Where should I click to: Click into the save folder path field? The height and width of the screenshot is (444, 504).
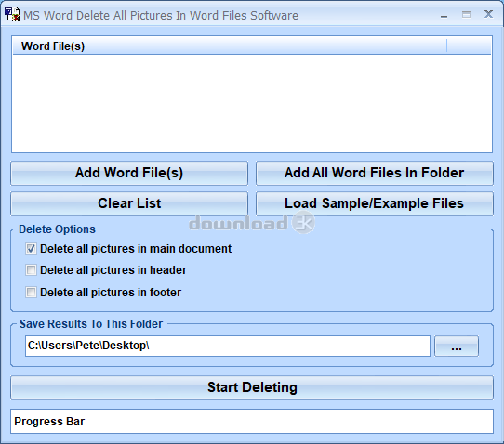(x=228, y=346)
